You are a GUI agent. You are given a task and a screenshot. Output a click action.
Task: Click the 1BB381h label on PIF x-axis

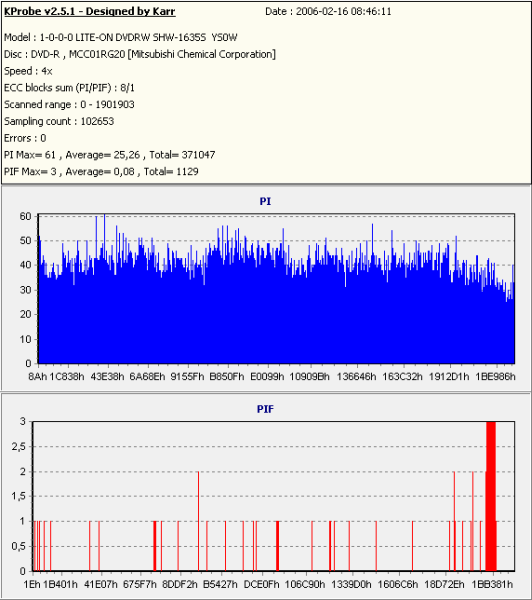point(492,585)
